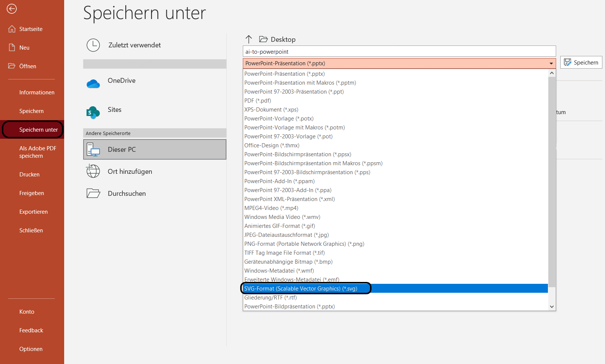The height and width of the screenshot is (364, 605).
Task: Open Als Adobe PDF speichern
Action: click(x=38, y=152)
